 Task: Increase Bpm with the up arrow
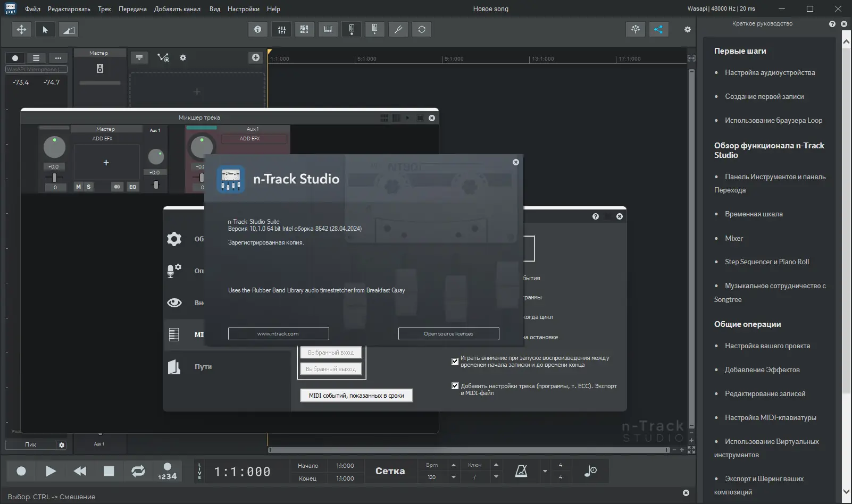(454, 465)
